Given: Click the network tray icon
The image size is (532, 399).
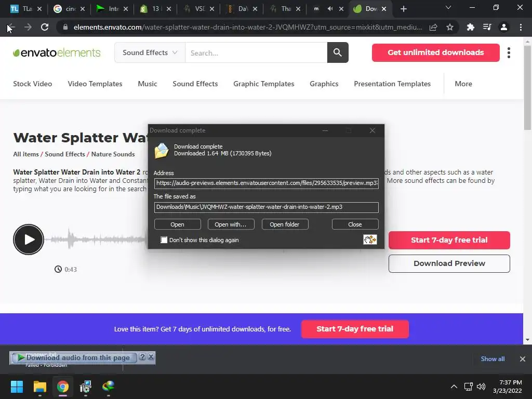Looking at the screenshot, I should [469, 387].
